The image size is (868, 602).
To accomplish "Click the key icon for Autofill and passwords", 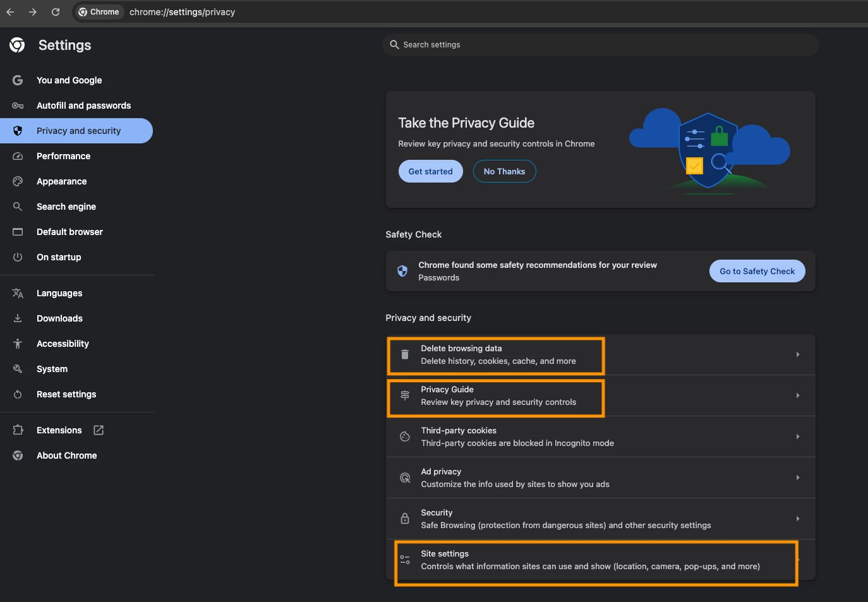I will pos(18,105).
